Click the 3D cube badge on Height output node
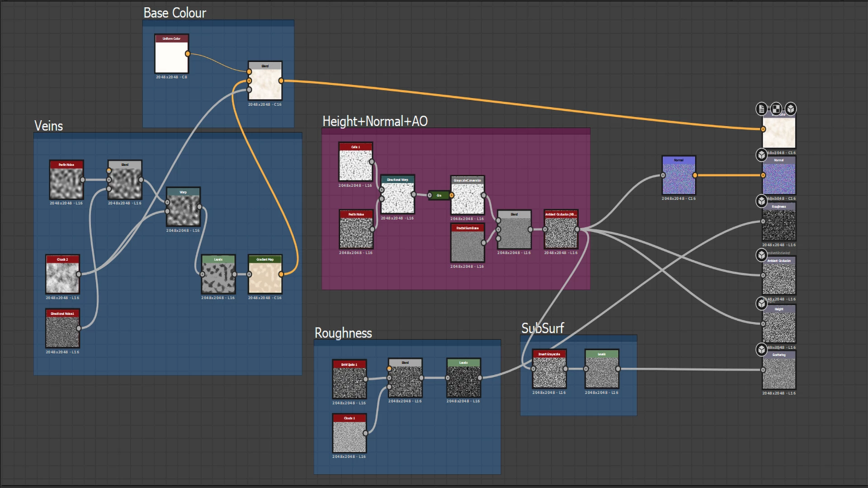Image resolution: width=868 pixels, height=488 pixels. tap(762, 304)
